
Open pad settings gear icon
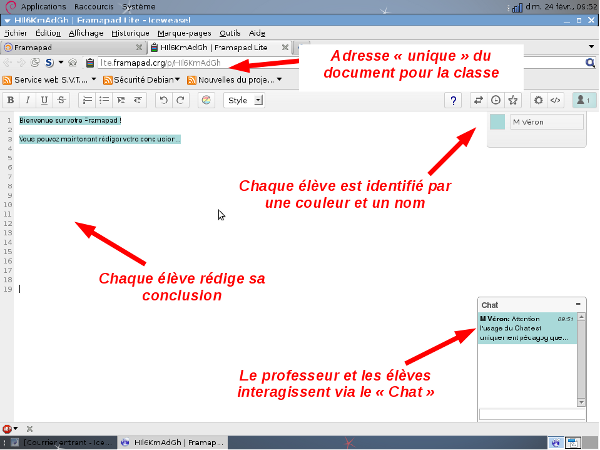click(538, 100)
